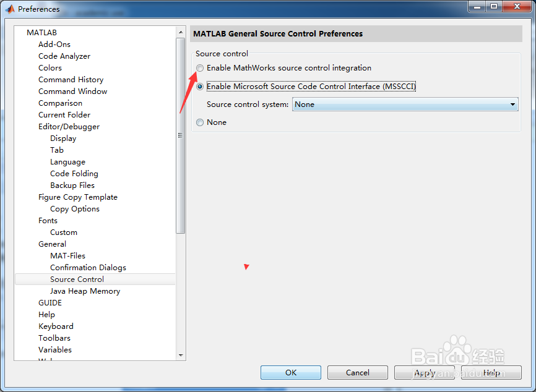Click the Apply button

point(425,373)
